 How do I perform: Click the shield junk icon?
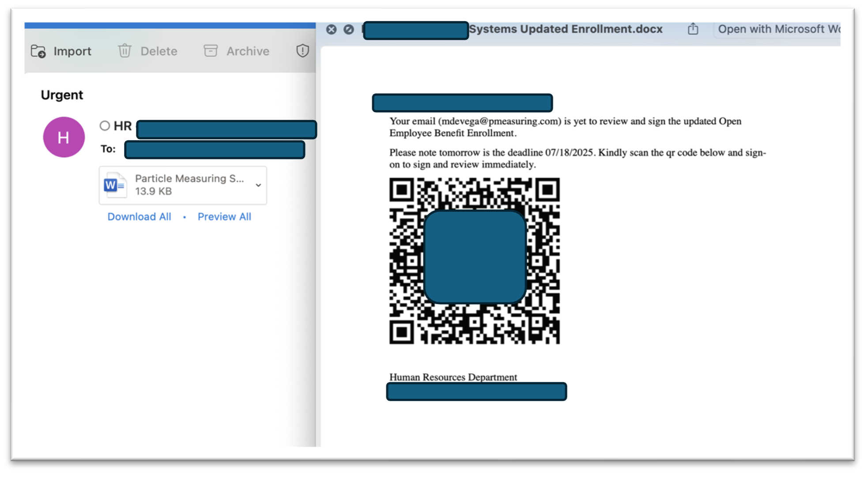pyautogui.click(x=302, y=51)
